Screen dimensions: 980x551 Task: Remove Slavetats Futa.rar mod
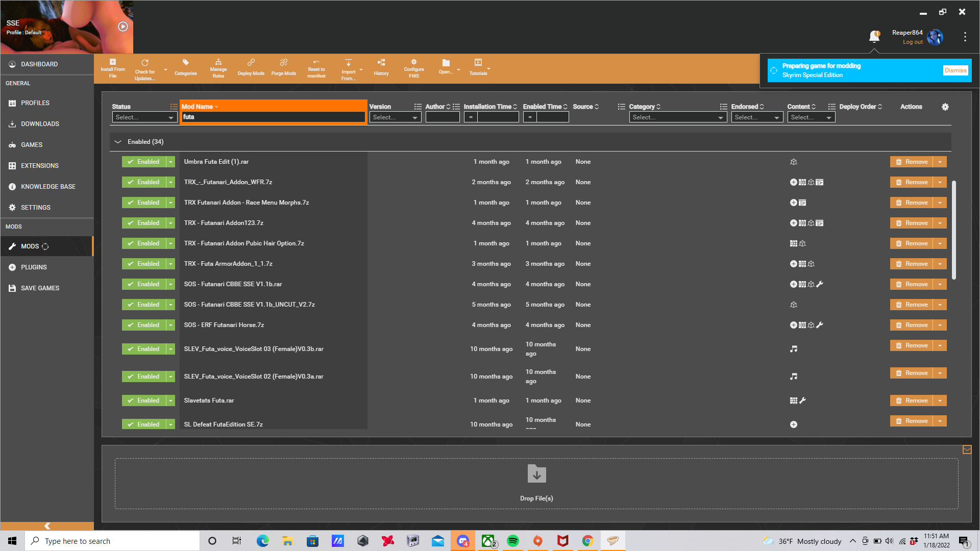pyautogui.click(x=912, y=400)
